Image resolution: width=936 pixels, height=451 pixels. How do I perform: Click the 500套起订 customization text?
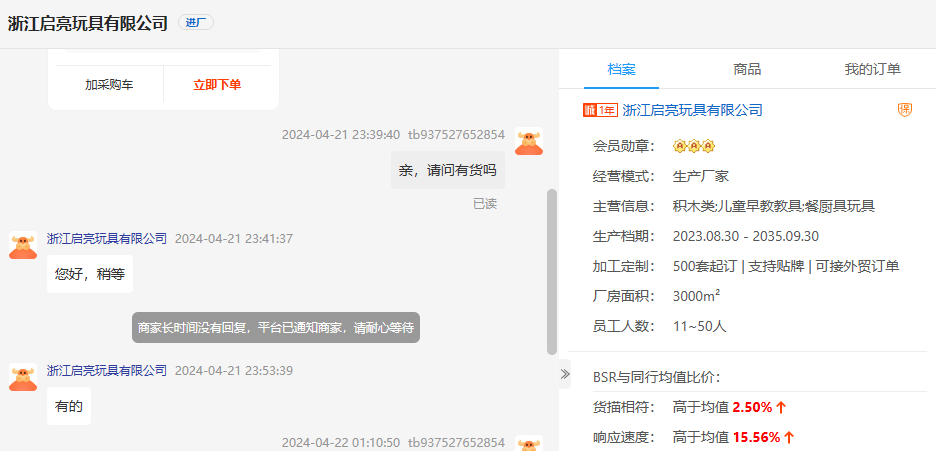[x=704, y=266]
